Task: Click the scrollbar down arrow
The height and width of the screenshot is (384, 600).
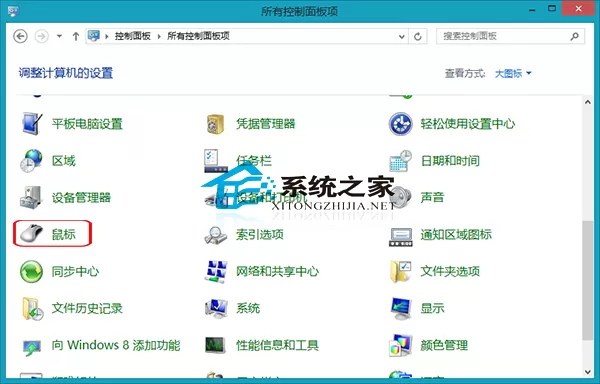Action: coord(588,371)
